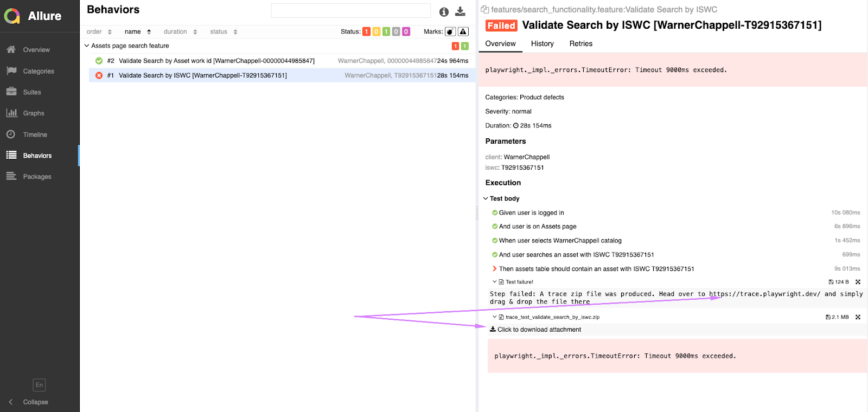Go to the Timeline view
Screen dimensions: 868x412
[x=35, y=134]
